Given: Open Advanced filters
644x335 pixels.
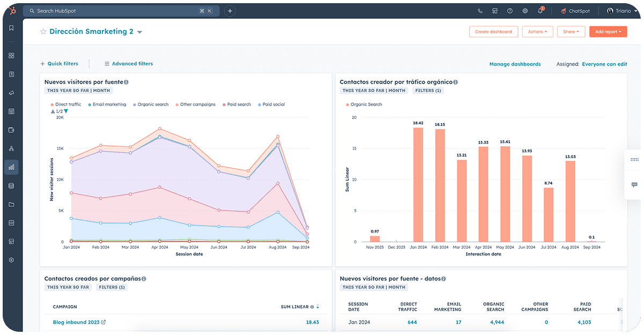Looking at the screenshot, I should pyautogui.click(x=129, y=64).
